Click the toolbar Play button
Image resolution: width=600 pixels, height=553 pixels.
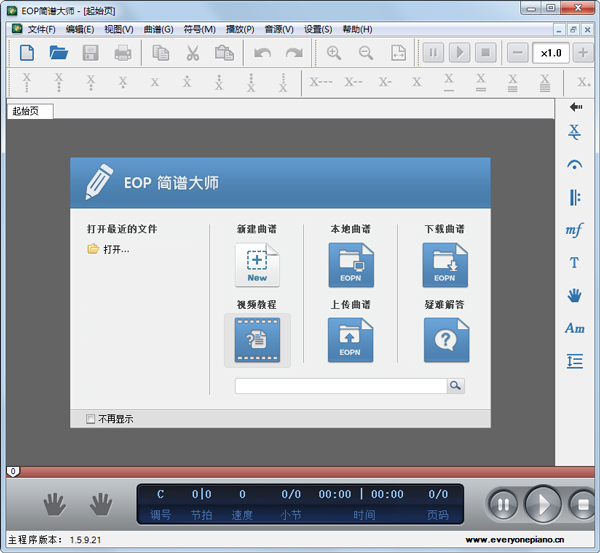point(459,52)
